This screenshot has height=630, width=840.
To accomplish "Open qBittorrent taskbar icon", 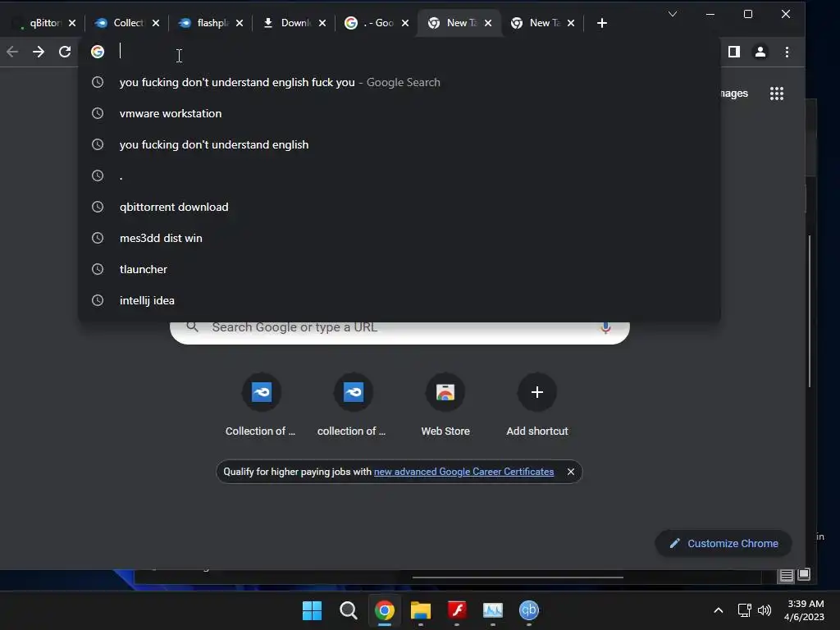I will [x=529, y=610].
